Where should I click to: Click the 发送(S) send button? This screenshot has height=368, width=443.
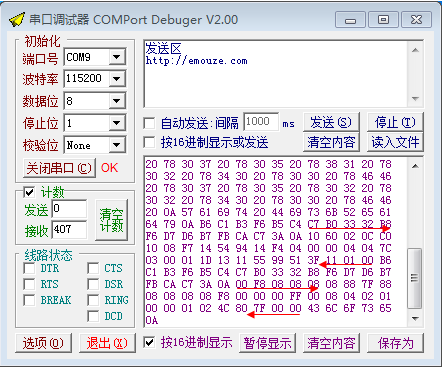[331, 122]
